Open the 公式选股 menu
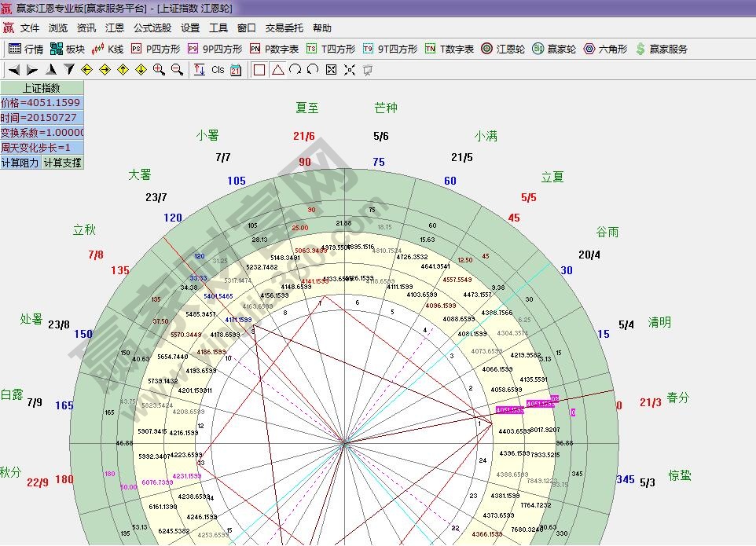This screenshot has height=546, width=756. pos(152,27)
